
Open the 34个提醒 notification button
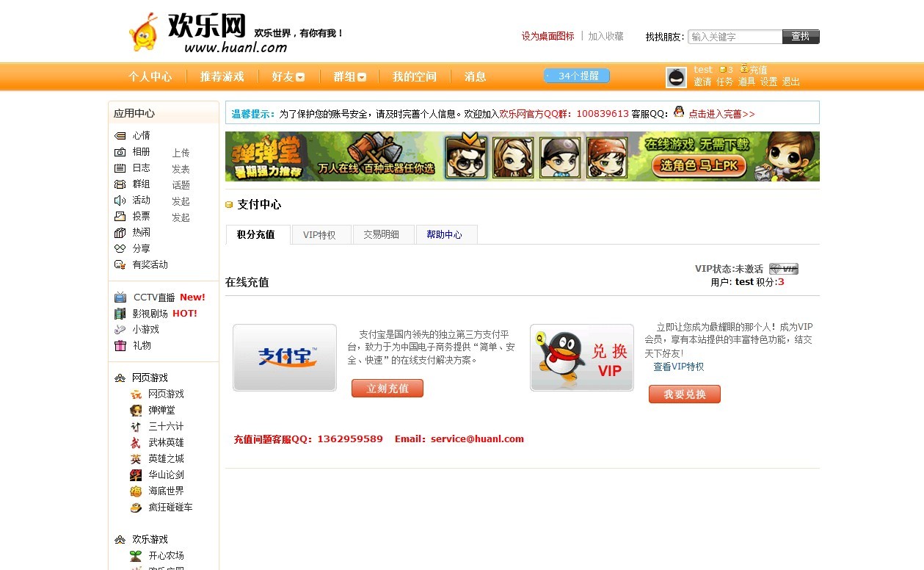pos(577,76)
